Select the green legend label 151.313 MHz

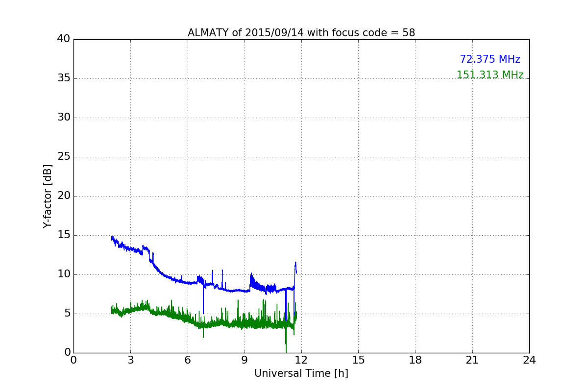click(x=490, y=75)
